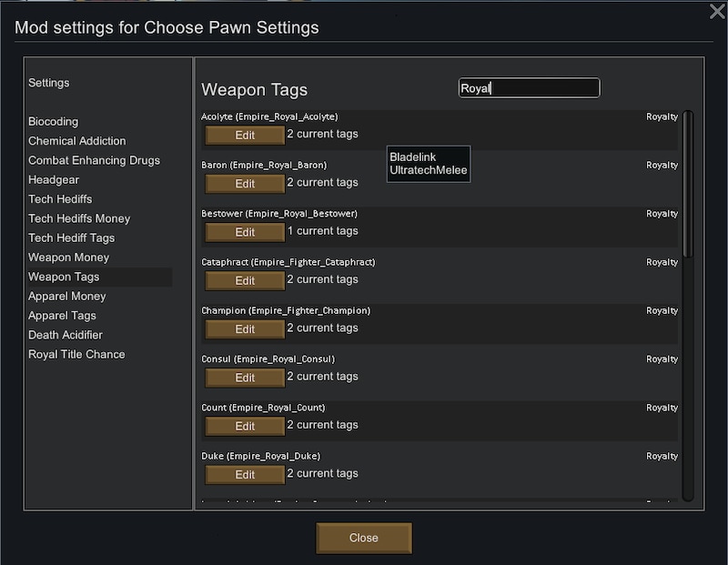This screenshot has width=728, height=565.
Task: Open the Apparel Tags section
Action: [62, 316]
